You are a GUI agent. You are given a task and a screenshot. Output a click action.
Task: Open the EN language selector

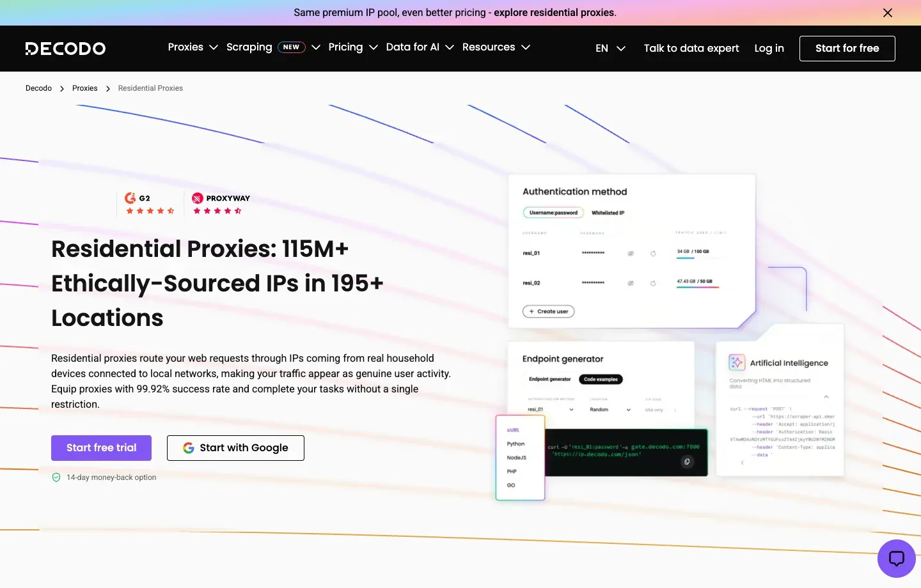pos(610,49)
